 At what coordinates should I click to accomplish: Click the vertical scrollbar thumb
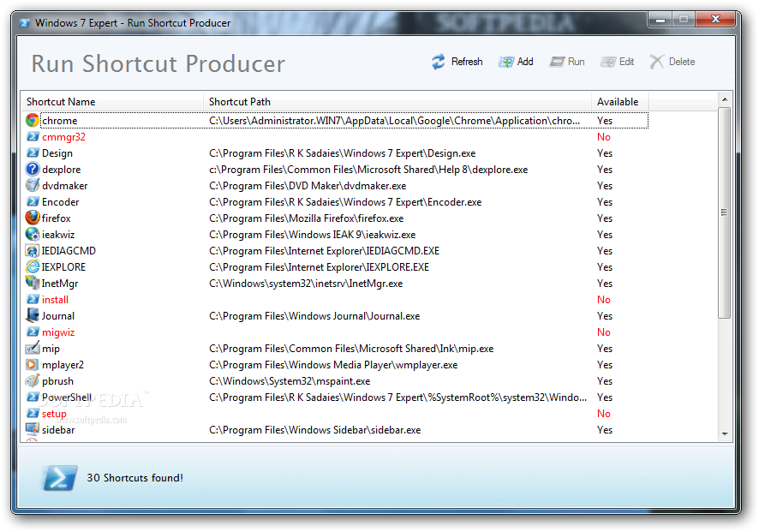click(725, 212)
